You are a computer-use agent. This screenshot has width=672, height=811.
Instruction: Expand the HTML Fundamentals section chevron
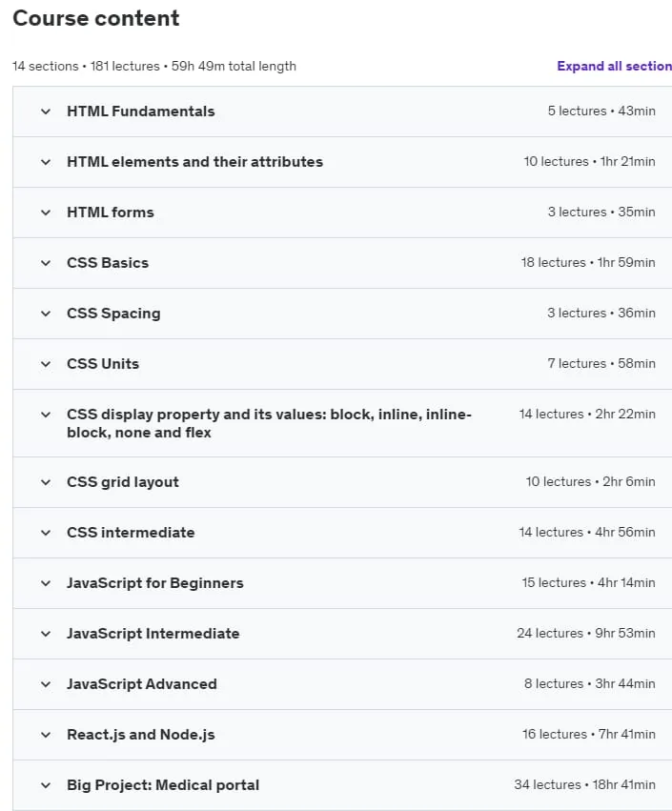[x=46, y=112]
